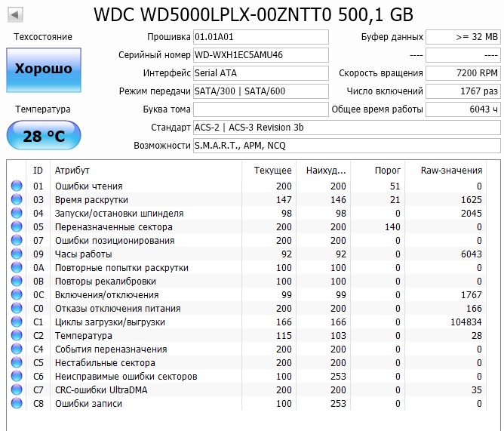The height and width of the screenshot is (431, 504).
Task: Click the empty field right of ----
Action: click(463, 55)
